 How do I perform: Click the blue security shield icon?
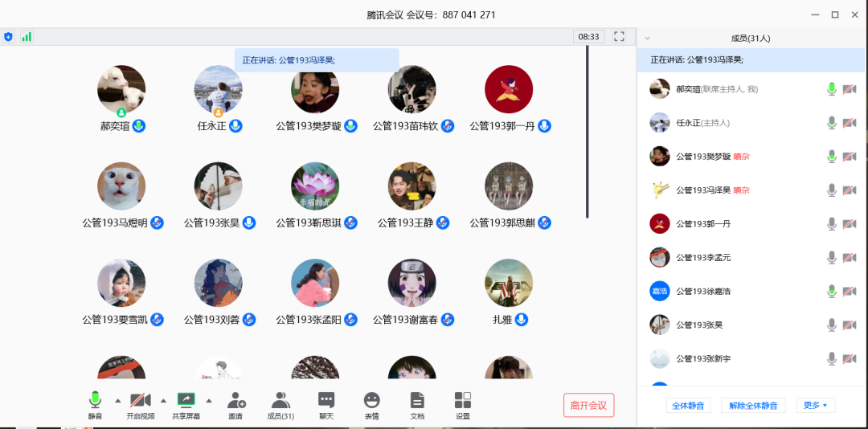(9, 36)
